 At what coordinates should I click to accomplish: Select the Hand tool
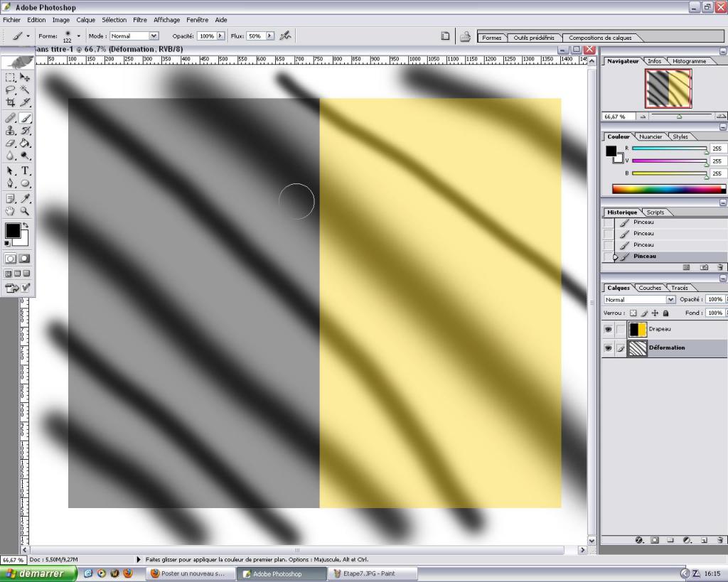pos(10,211)
